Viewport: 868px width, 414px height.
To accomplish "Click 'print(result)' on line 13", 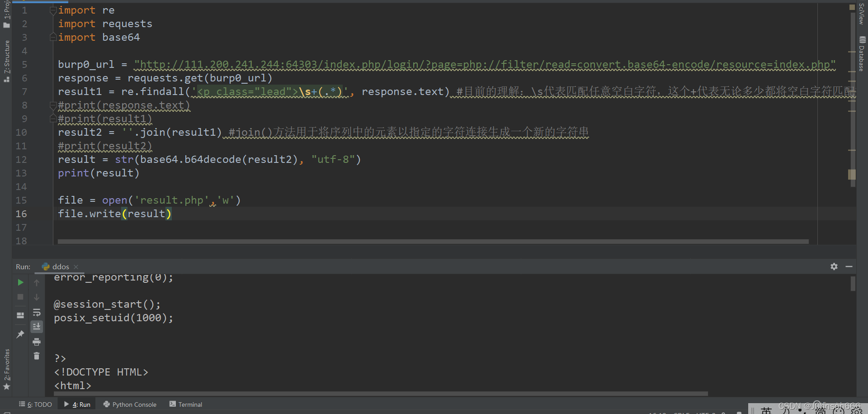I will 99,173.
